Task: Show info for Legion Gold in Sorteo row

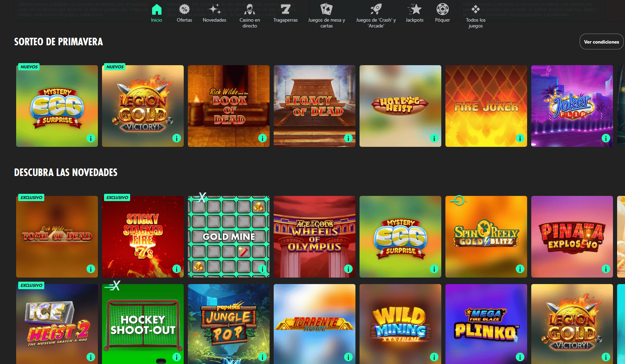Action: (x=177, y=138)
